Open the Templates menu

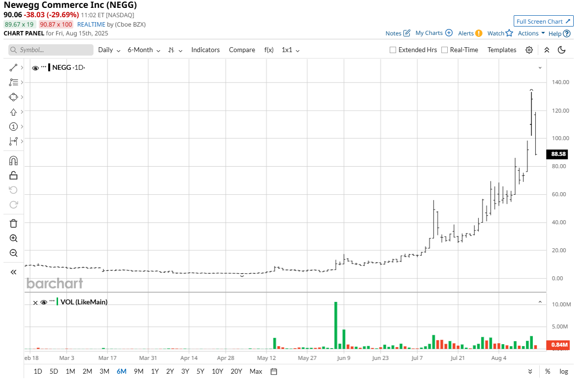tap(502, 50)
